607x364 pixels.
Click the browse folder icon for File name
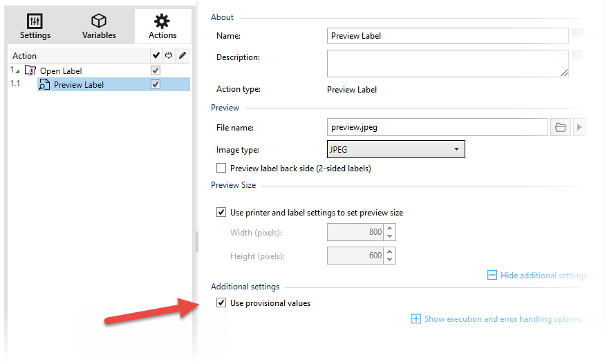coord(560,127)
